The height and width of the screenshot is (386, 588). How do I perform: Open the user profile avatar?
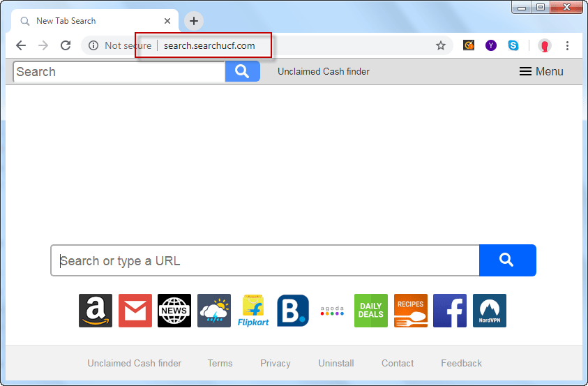[x=544, y=45]
